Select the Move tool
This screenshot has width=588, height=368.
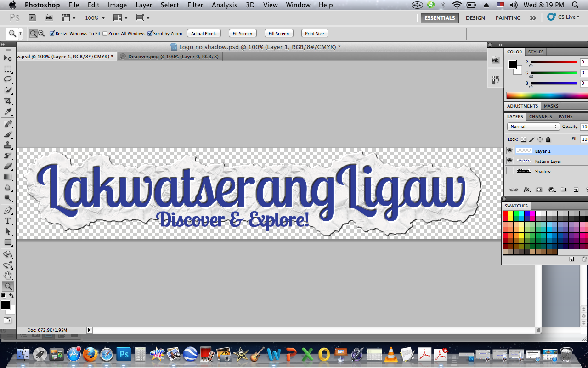point(7,58)
